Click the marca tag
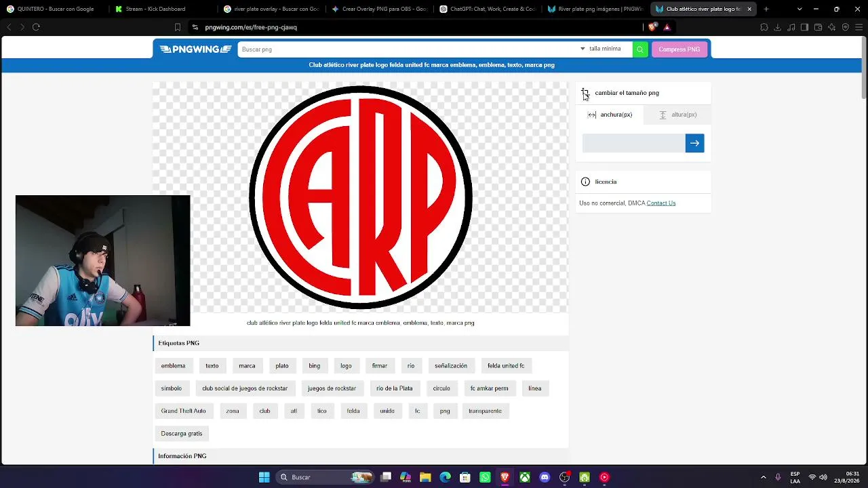 (x=247, y=366)
